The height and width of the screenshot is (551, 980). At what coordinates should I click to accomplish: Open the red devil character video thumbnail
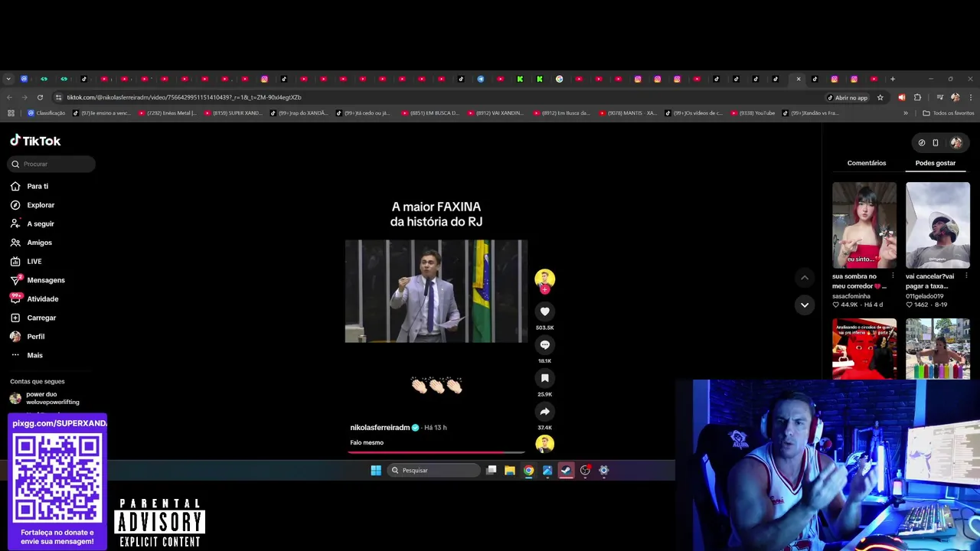click(x=864, y=348)
